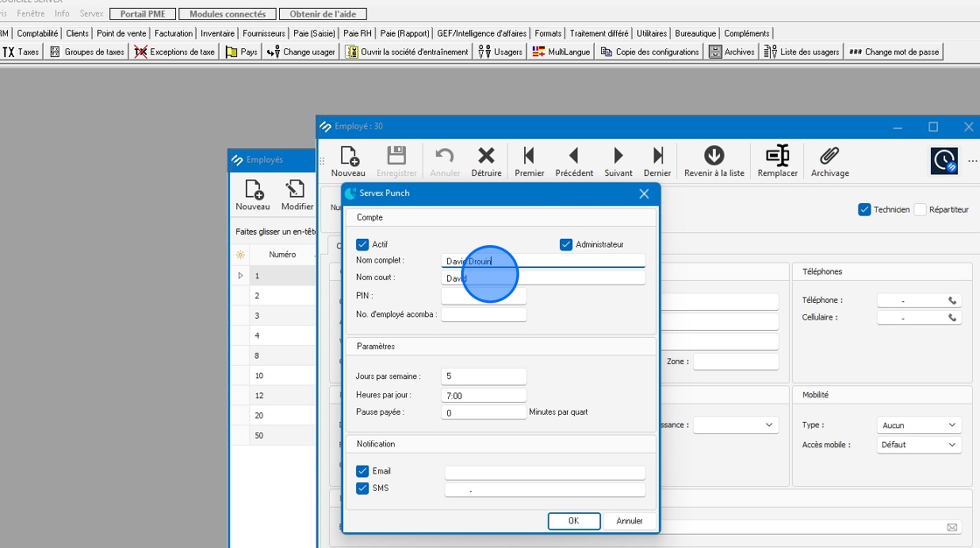Open the Mobilité Type dropdown
Image resolution: width=980 pixels, height=548 pixels.
(919, 425)
